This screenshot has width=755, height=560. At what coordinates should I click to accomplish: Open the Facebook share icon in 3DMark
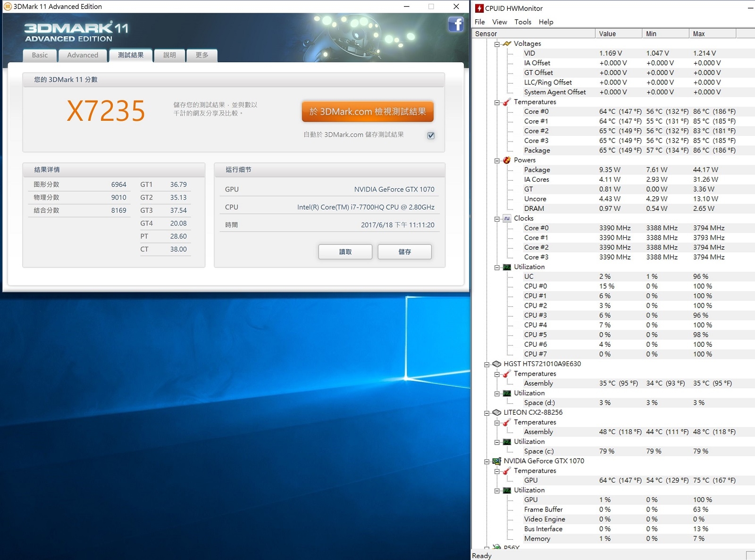coord(455,24)
